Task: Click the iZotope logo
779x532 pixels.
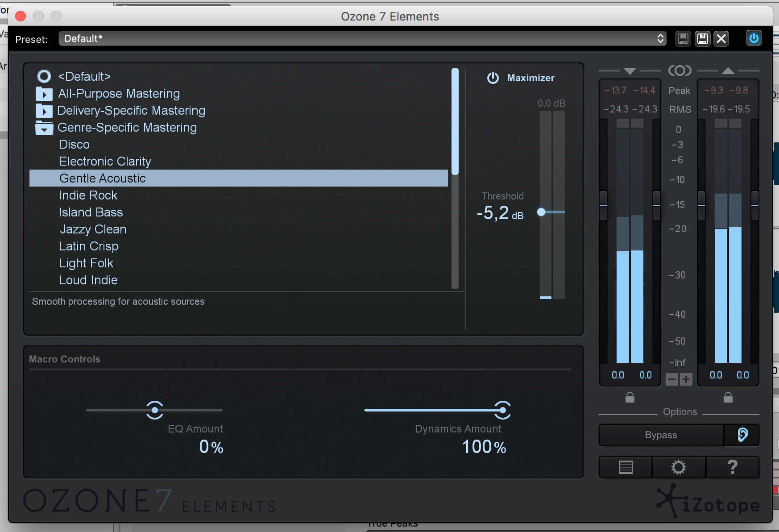Action: [708, 502]
